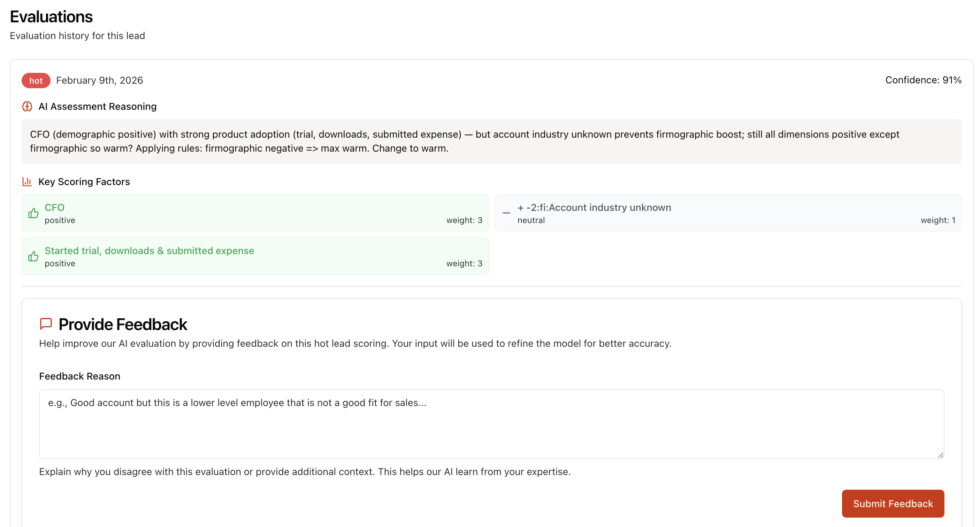Screen dimensions: 980x527
Task: Click the Submit Feedback button
Action: coord(893,503)
